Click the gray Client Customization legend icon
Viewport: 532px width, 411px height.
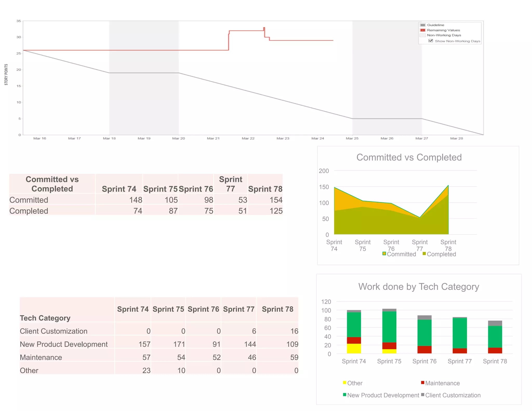423,395
